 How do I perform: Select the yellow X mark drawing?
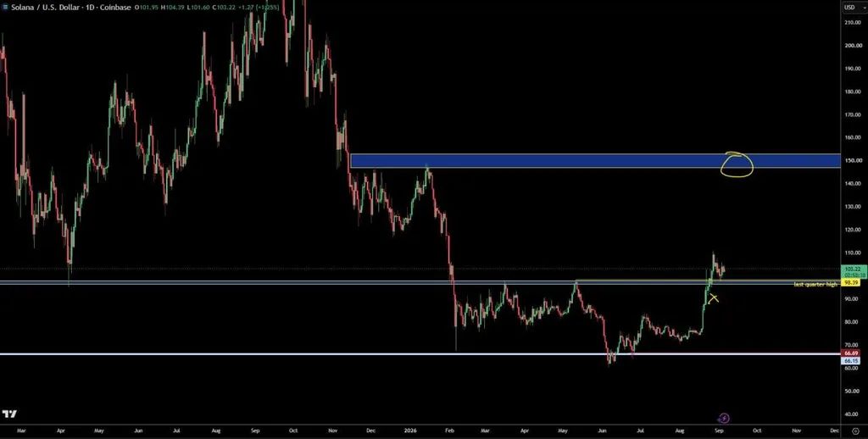pos(714,298)
